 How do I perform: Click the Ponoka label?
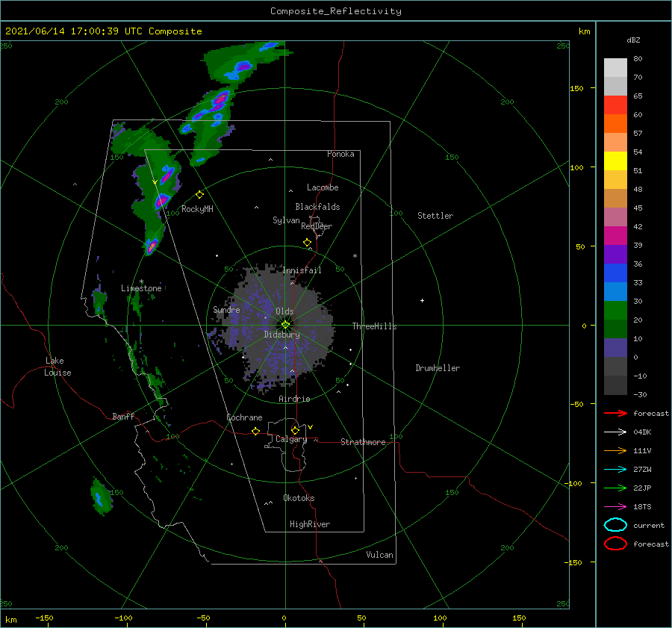[340, 154]
